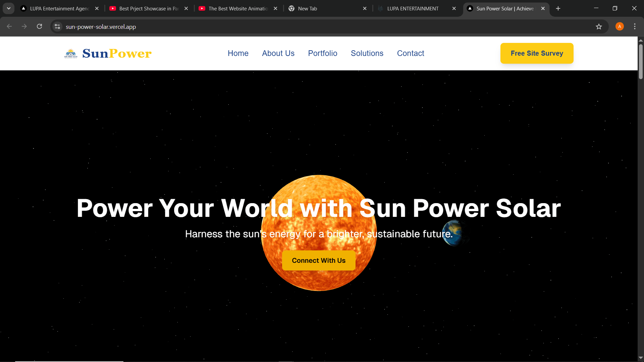The image size is (644, 362).
Task: Open the site information icon in address bar
Action: coord(57,26)
